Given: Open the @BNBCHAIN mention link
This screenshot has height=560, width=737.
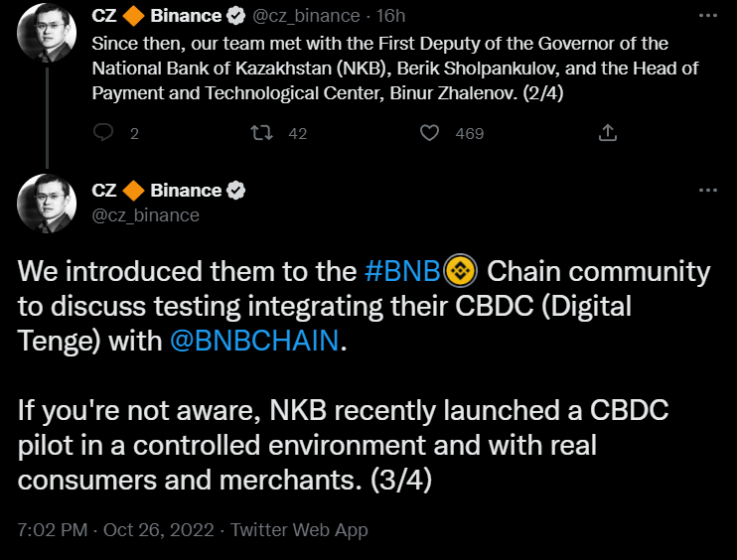Looking at the screenshot, I should (255, 342).
